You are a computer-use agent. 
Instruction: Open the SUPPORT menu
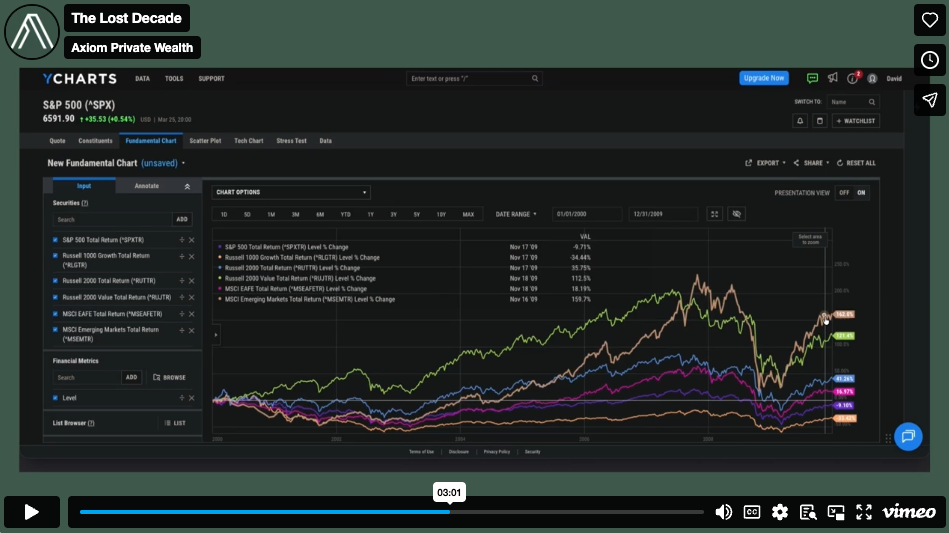click(211, 79)
